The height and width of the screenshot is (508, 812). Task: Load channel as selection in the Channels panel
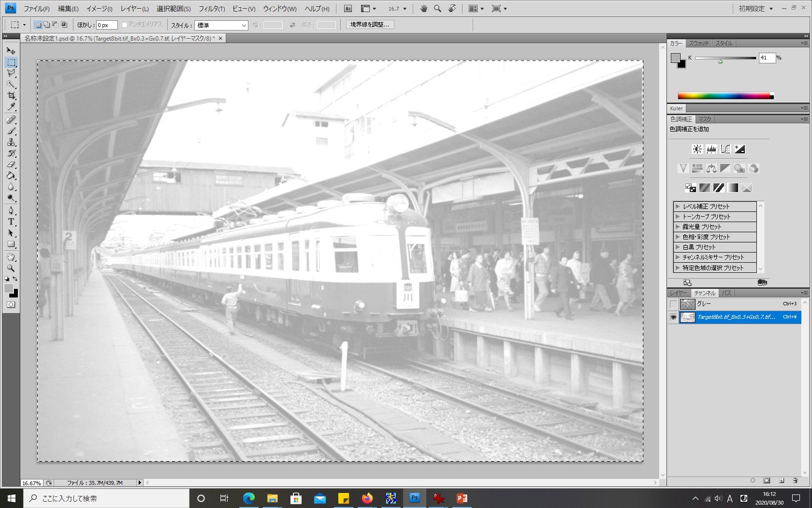click(x=753, y=480)
